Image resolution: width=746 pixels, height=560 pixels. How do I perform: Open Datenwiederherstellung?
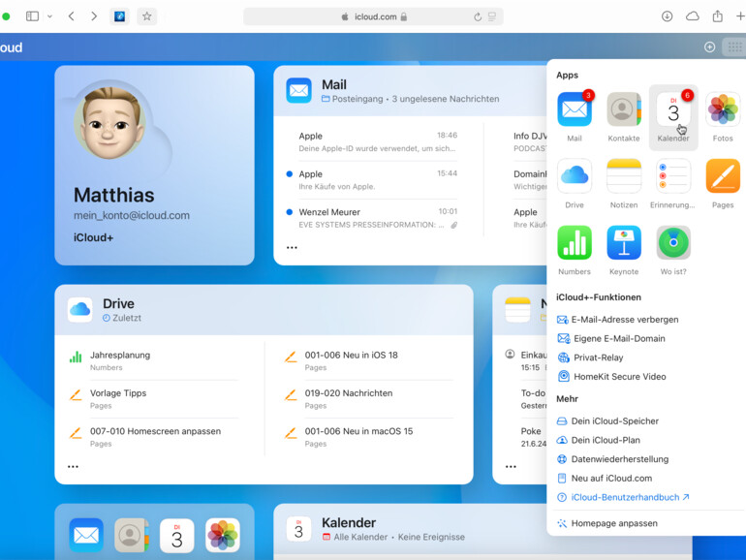tap(612, 459)
